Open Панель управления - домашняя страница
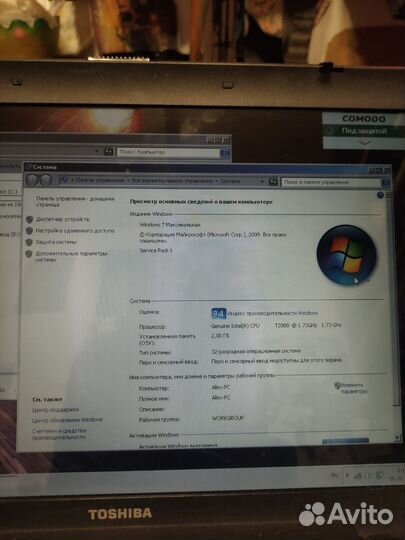405x540 pixels. click(x=75, y=201)
